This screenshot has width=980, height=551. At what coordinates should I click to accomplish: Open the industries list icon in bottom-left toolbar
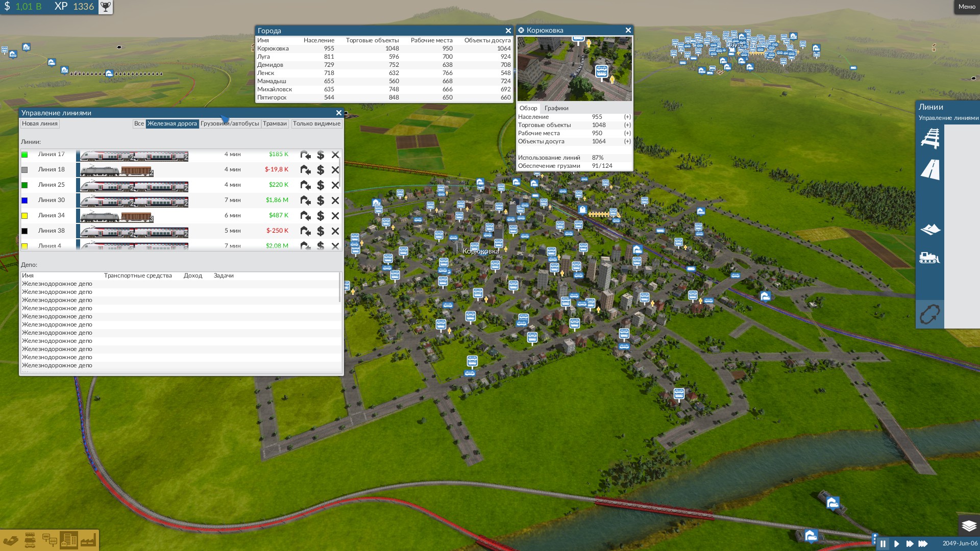(x=88, y=540)
